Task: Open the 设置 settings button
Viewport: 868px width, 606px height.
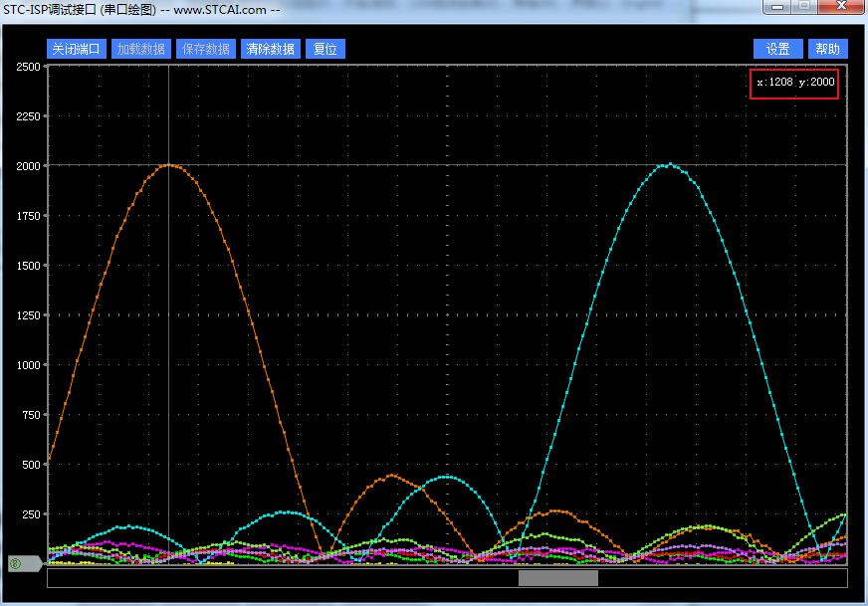Action: pos(777,49)
